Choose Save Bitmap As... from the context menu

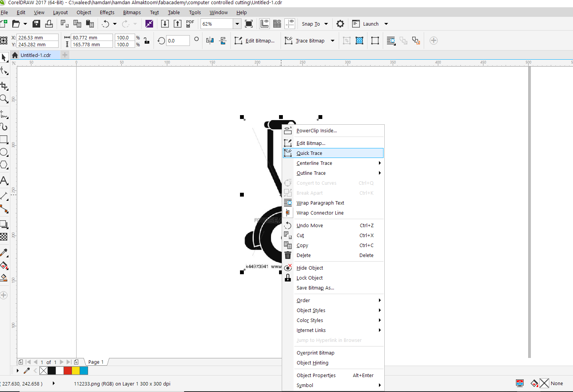333,288
